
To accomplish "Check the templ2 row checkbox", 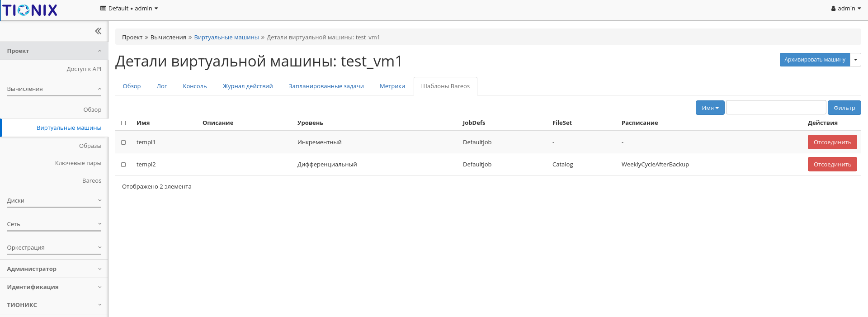I will point(123,165).
